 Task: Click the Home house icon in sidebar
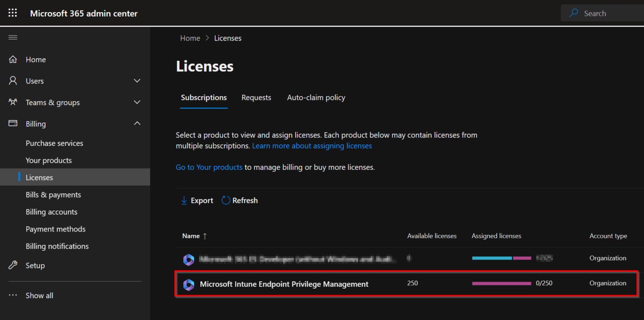click(13, 59)
